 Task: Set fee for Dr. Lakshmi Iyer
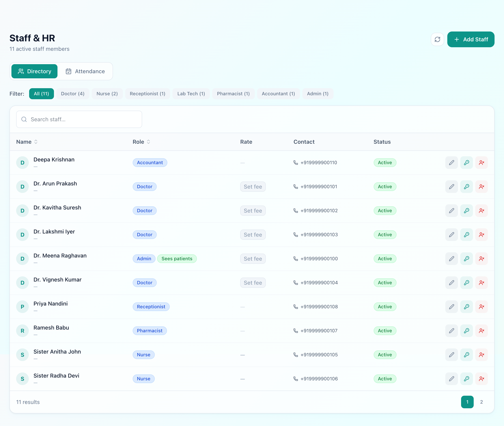pos(253,235)
